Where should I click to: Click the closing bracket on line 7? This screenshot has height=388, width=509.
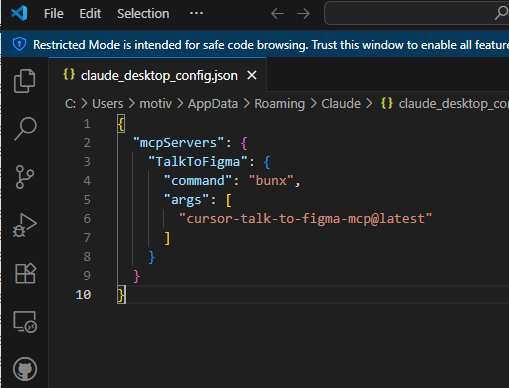(167, 238)
